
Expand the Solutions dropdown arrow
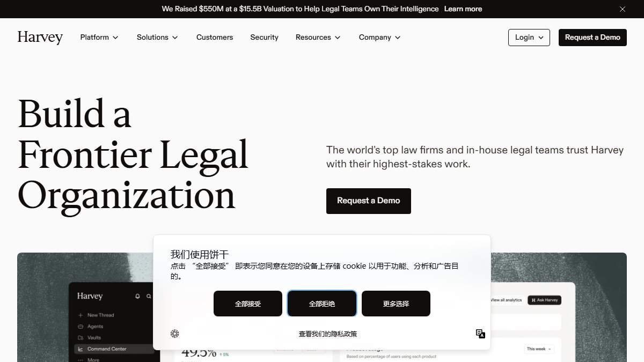[175, 38]
